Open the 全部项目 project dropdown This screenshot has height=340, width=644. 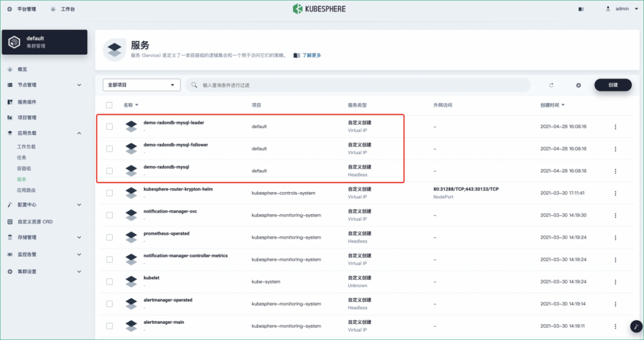141,85
